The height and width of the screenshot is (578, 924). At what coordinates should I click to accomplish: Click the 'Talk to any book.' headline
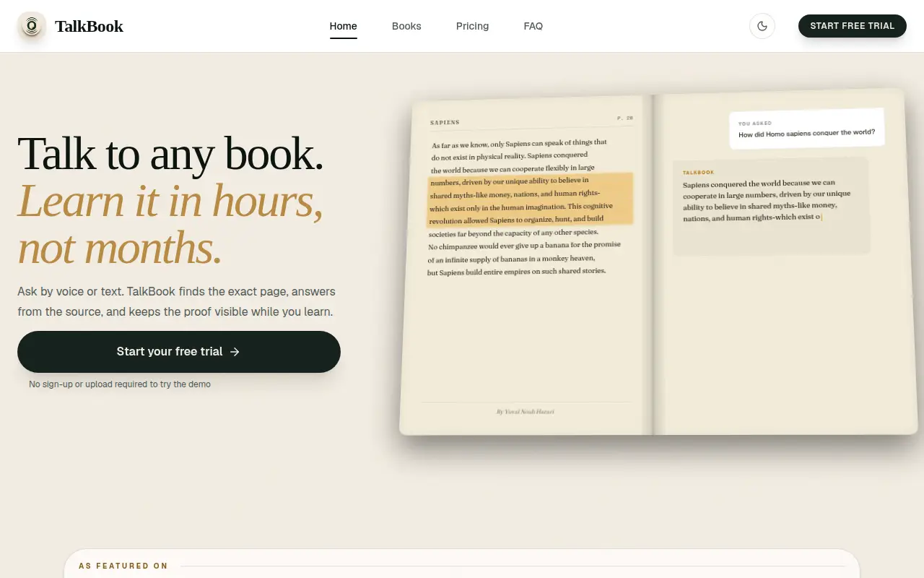tap(170, 152)
